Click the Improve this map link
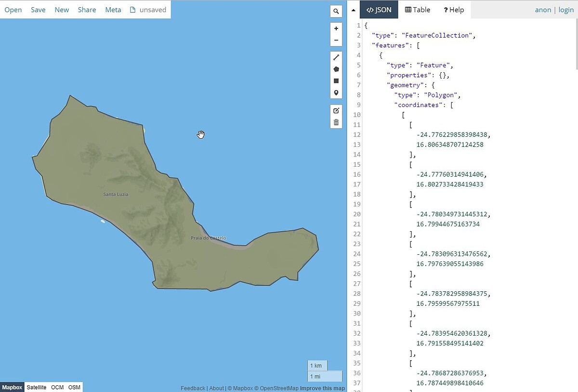 pos(322,388)
